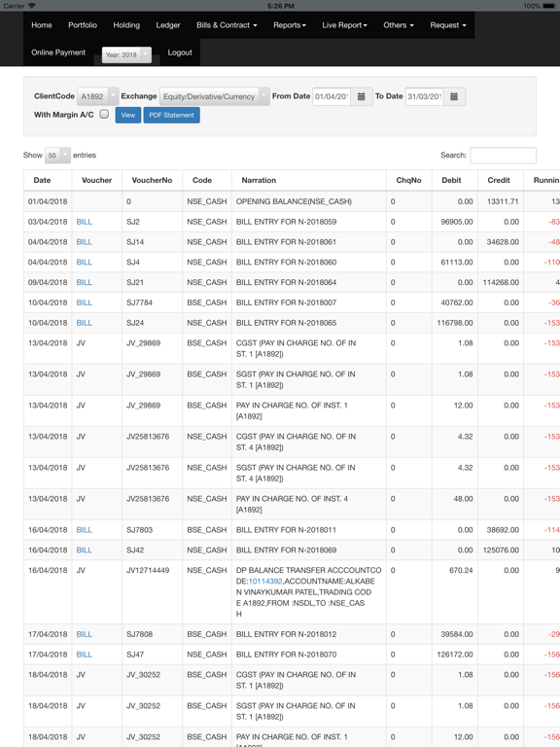Open the Portfolio page
Image resolution: width=560 pixels, height=747 pixels.
(x=83, y=25)
